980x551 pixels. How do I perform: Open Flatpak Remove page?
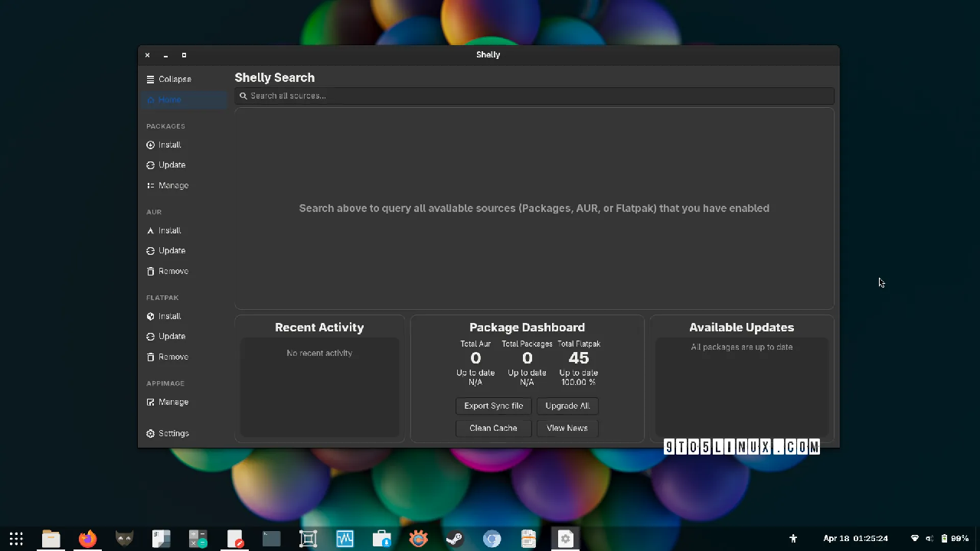pos(172,357)
